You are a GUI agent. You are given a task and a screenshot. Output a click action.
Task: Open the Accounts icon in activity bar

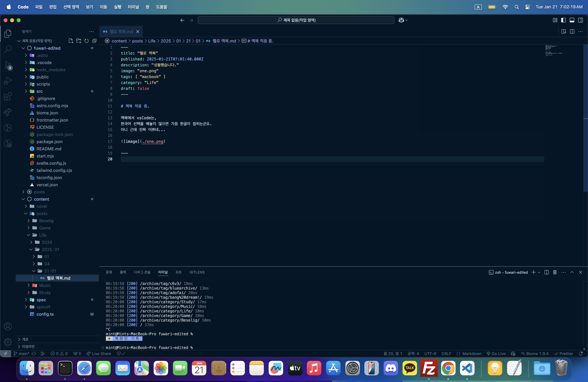[8, 327]
